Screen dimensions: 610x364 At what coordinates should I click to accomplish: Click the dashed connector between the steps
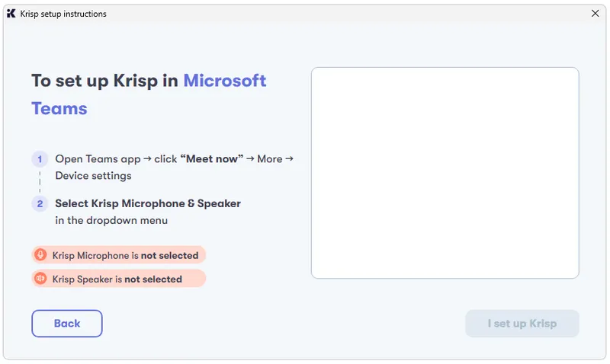[x=40, y=181]
